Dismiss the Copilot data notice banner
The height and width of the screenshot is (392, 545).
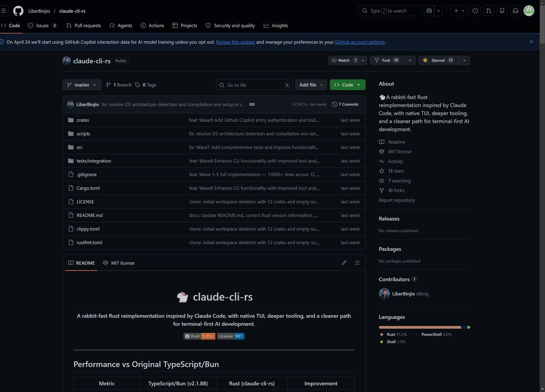click(531, 42)
